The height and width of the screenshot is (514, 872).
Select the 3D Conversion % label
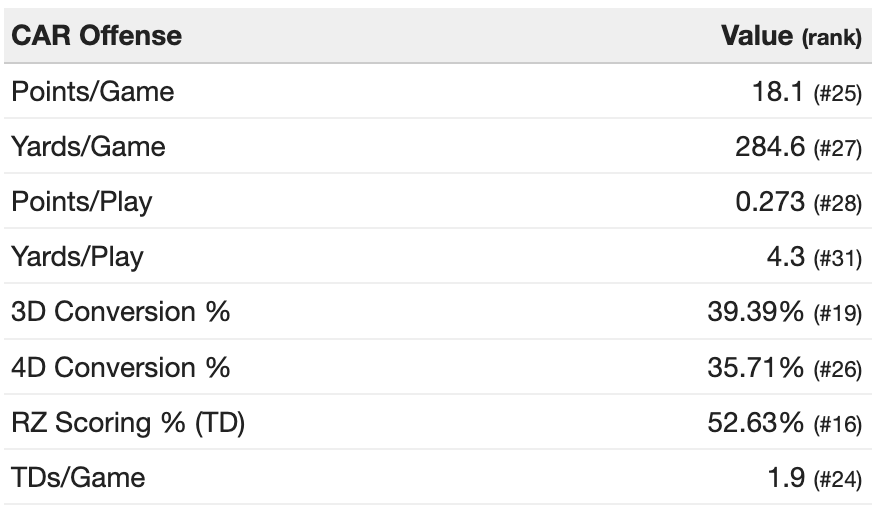[x=120, y=312]
